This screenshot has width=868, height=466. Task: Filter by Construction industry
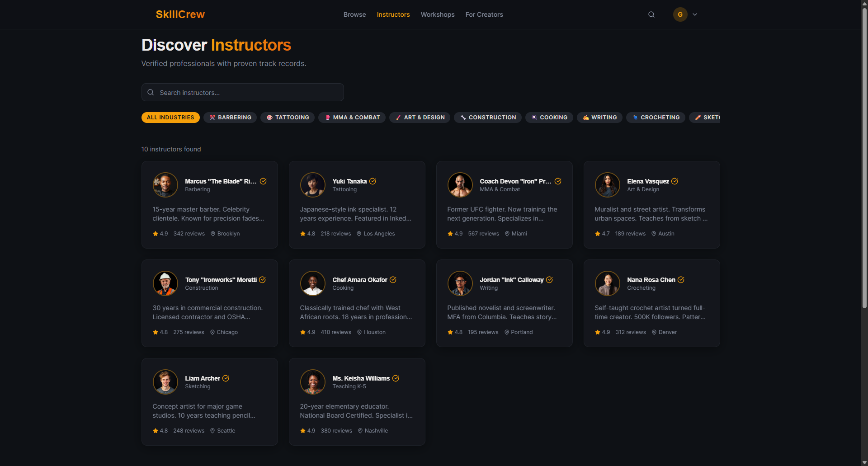[x=488, y=118]
